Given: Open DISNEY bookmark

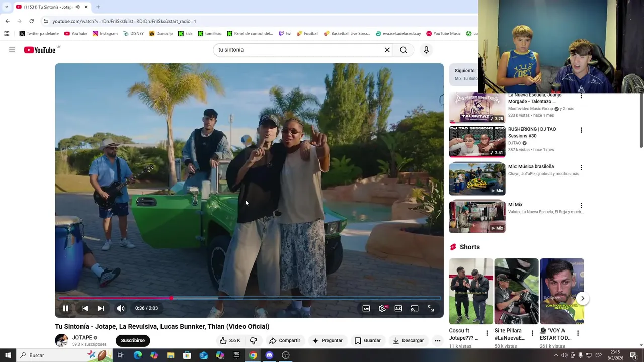Looking at the screenshot, I should (133, 34).
